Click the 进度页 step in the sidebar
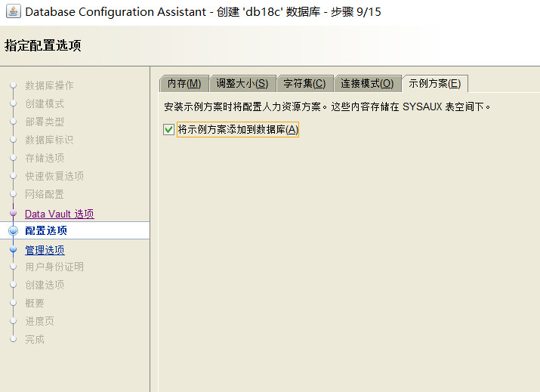The width and height of the screenshot is (540, 392). 39,321
